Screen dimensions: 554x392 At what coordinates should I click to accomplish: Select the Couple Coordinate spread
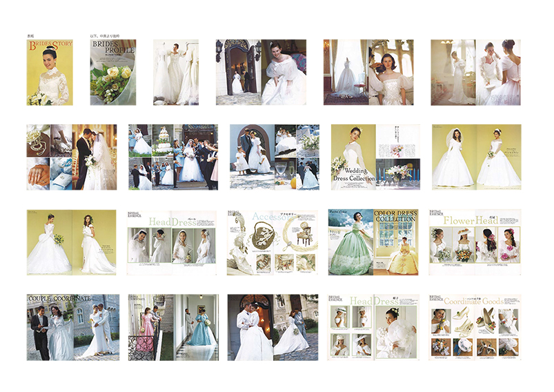click(73, 327)
